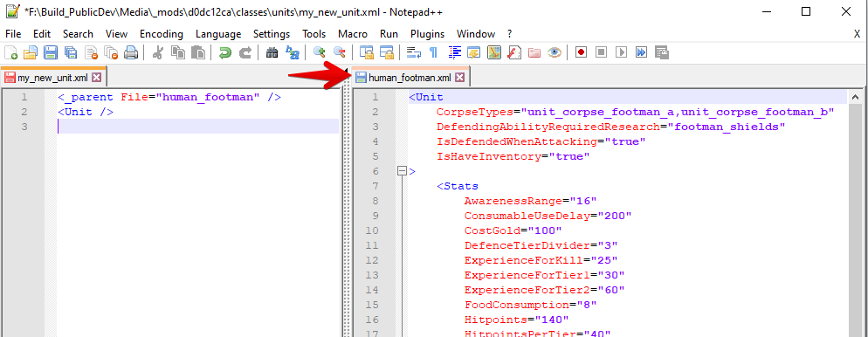
Task: Open the View menu
Action: coord(116,34)
